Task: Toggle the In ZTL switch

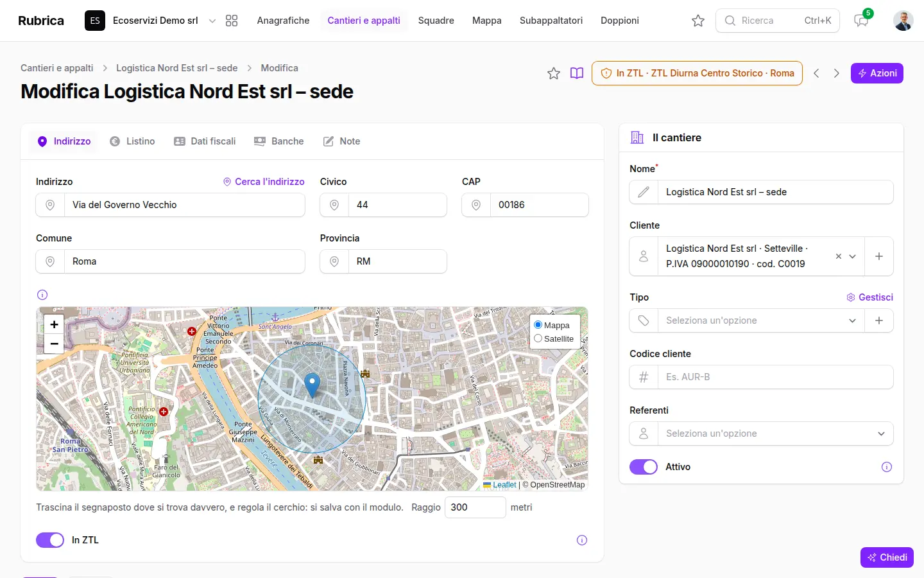Action: click(x=50, y=540)
